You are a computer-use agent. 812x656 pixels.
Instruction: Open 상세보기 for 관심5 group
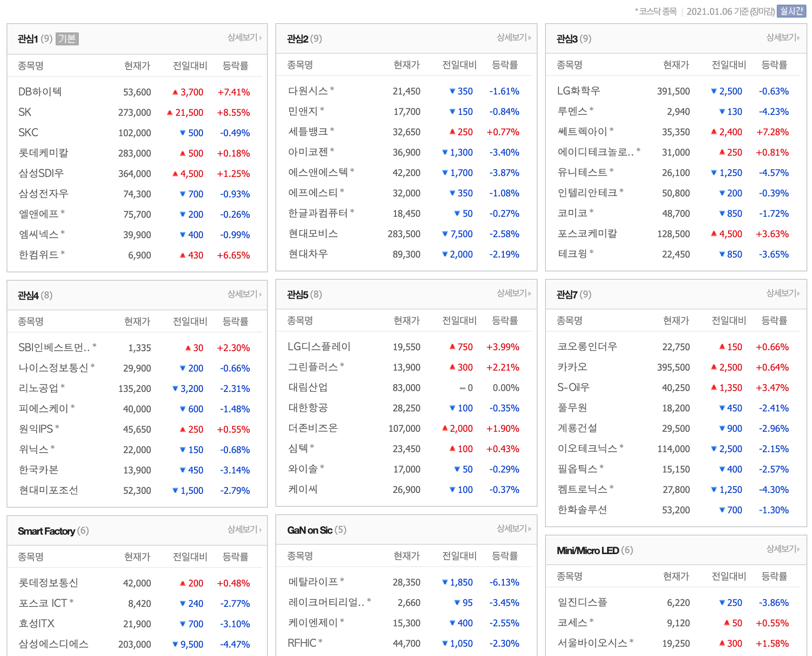[514, 293]
